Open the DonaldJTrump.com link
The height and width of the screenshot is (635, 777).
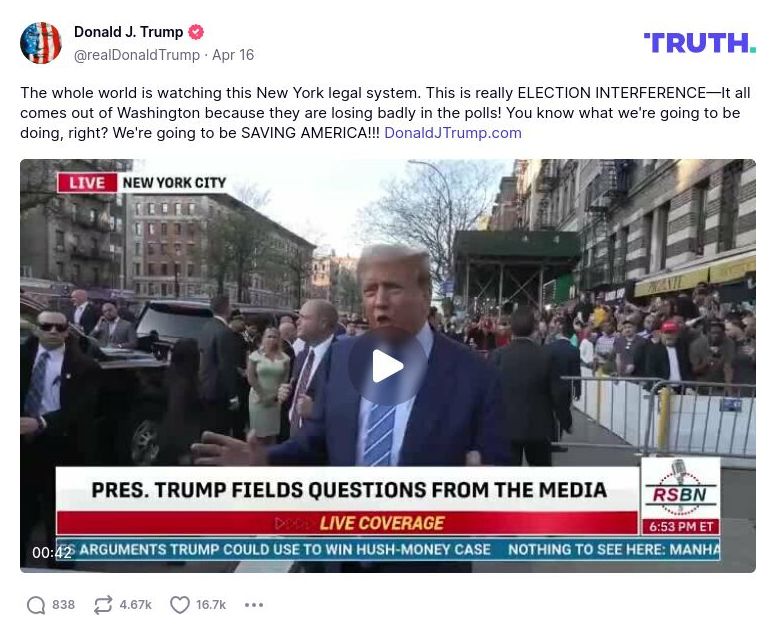[453, 133]
